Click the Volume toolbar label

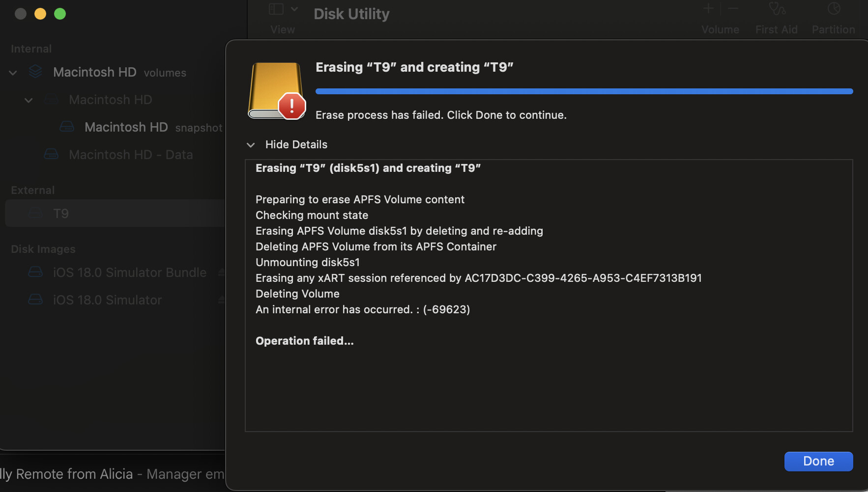point(720,29)
